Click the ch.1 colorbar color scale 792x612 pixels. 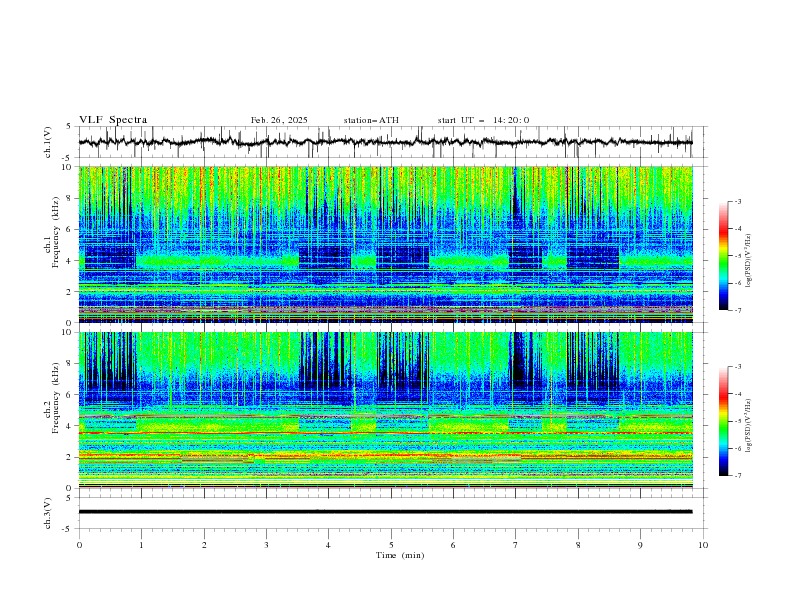point(723,256)
